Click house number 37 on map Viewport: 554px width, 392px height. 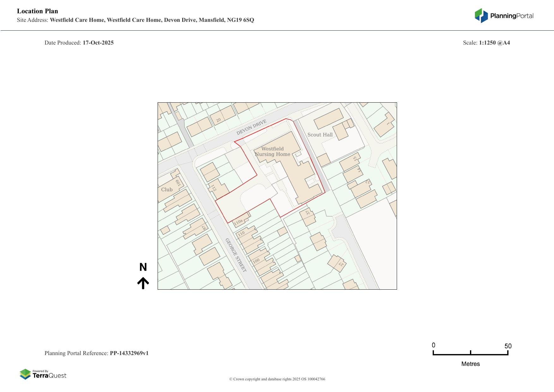coord(308,213)
